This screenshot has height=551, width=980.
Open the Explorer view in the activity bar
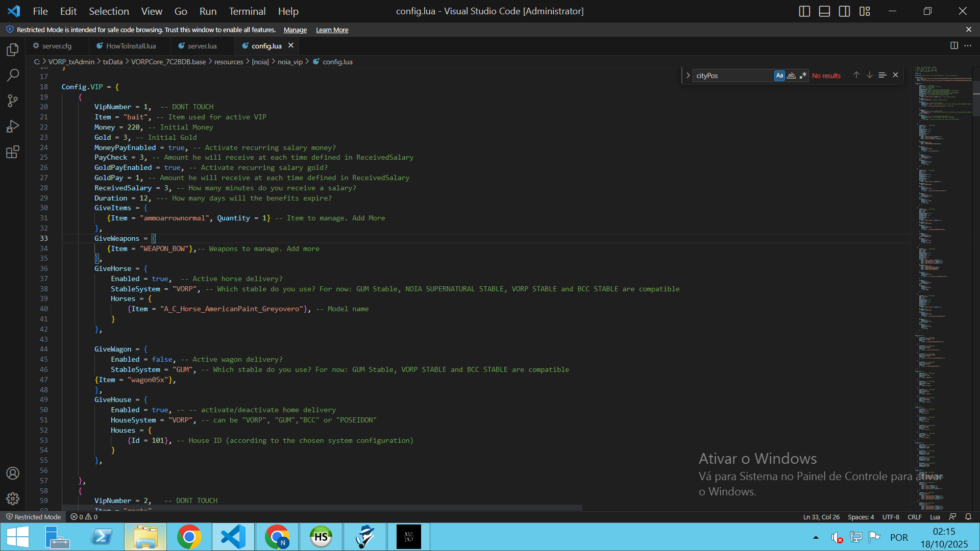coord(13,49)
